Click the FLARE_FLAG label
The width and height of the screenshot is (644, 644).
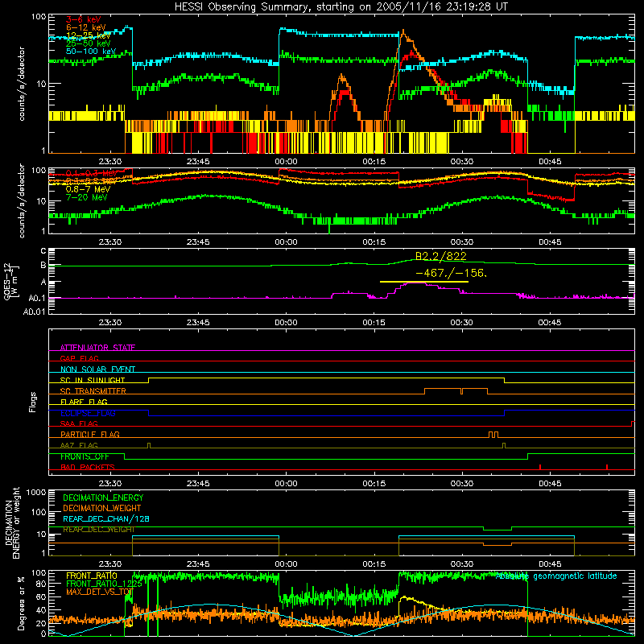click(x=84, y=402)
